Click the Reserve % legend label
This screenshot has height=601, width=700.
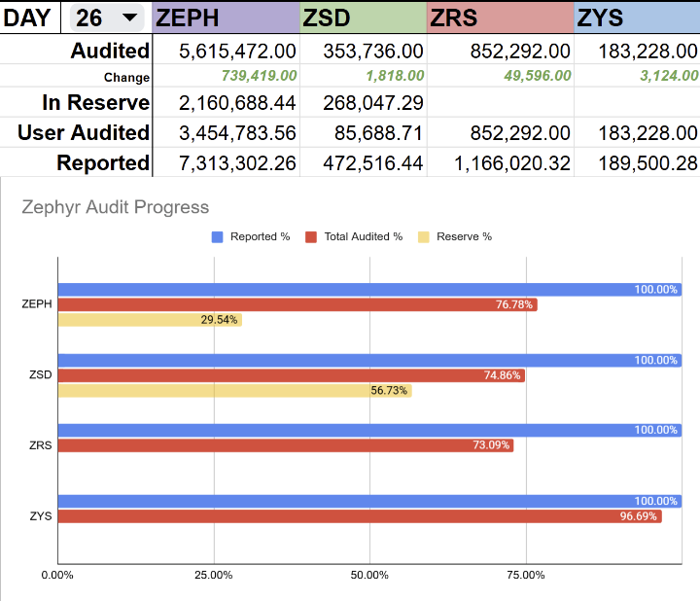tap(465, 236)
